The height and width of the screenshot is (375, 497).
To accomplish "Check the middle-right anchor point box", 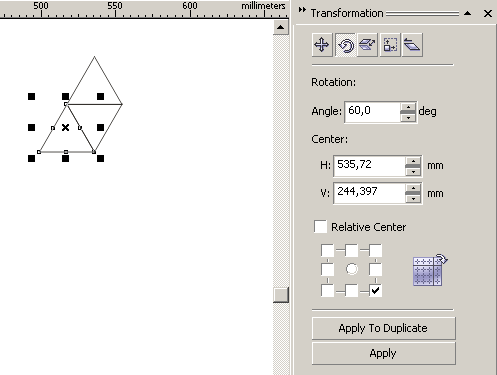I will pyautogui.click(x=375, y=269).
